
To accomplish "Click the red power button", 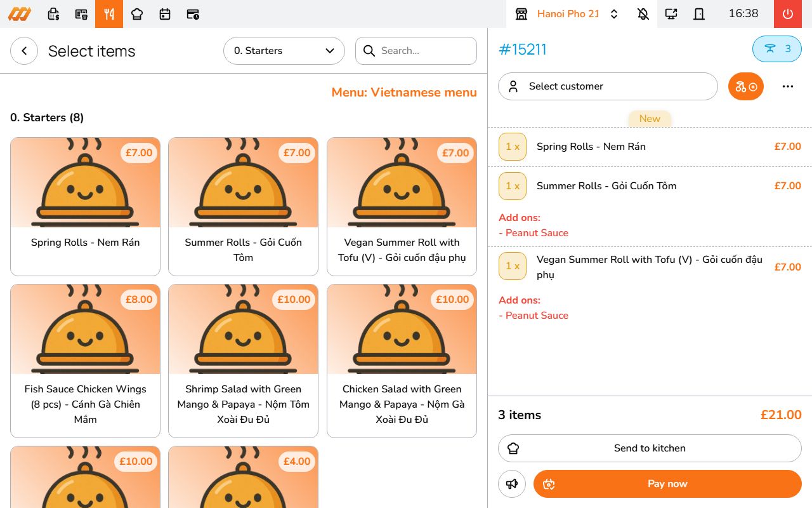I will pyautogui.click(x=788, y=14).
